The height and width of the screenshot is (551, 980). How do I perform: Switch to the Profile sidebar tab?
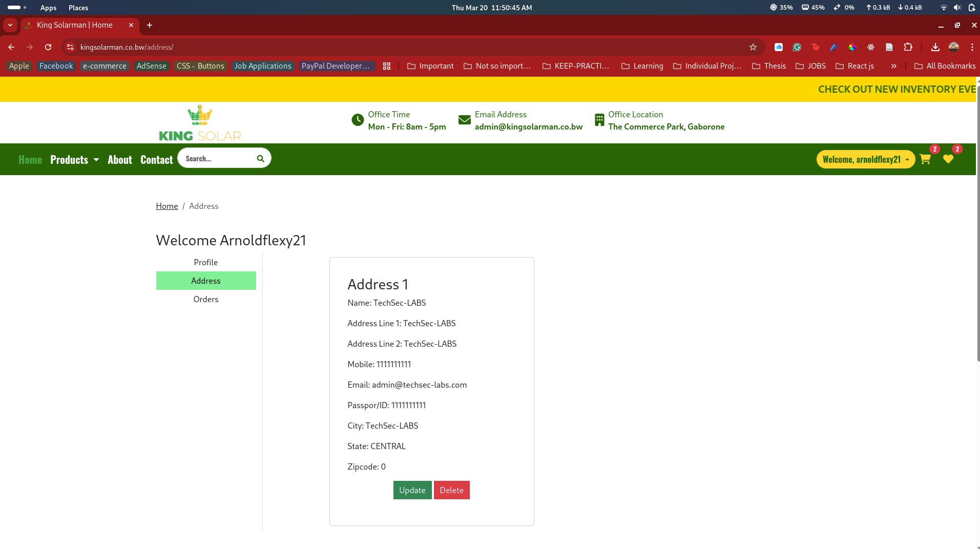205,262
